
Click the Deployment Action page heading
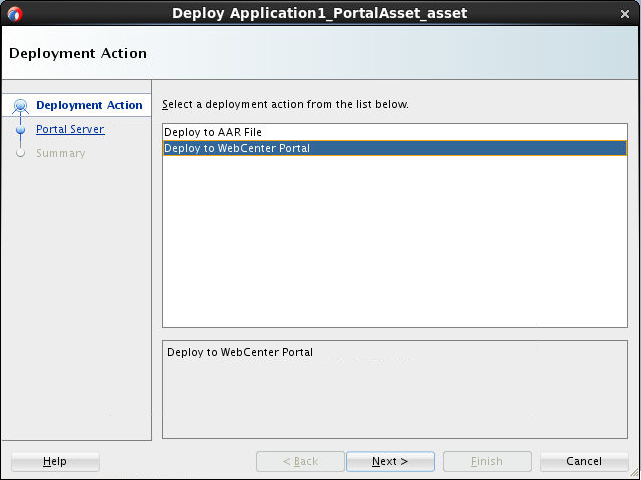click(78, 53)
